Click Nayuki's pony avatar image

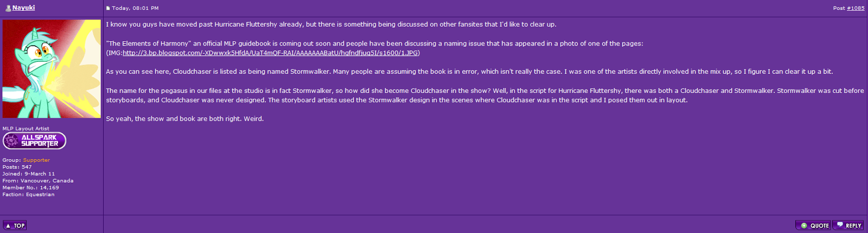pos(52,69)
